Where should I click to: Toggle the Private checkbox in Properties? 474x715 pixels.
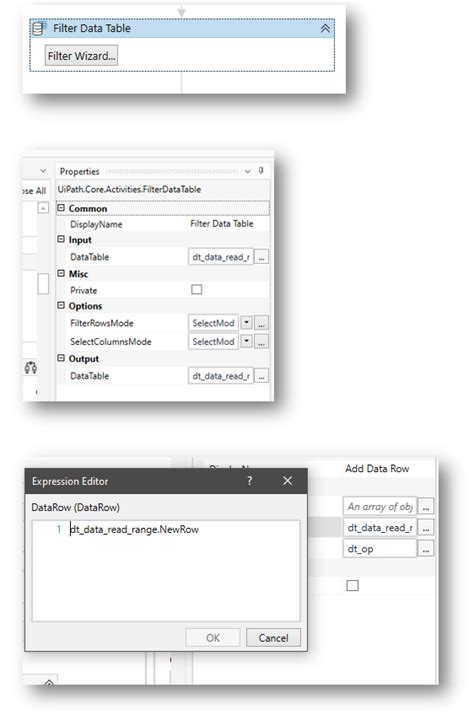(x=197, y=290)
